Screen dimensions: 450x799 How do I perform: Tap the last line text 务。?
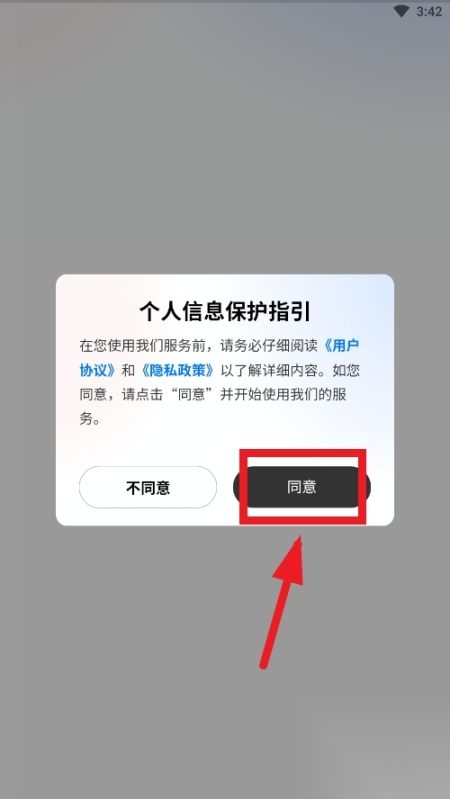[x=90, y=419]
